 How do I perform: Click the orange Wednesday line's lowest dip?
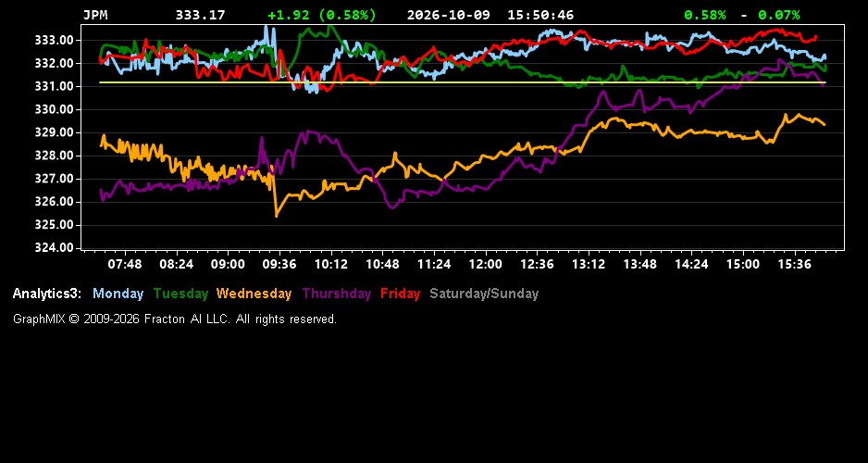tap(277, 215)
